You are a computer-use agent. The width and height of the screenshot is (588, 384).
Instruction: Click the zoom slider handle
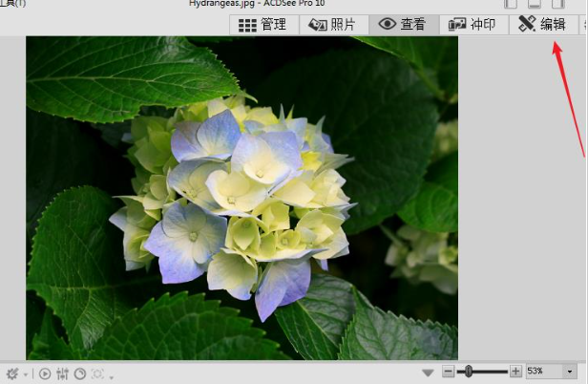[469, 372]
